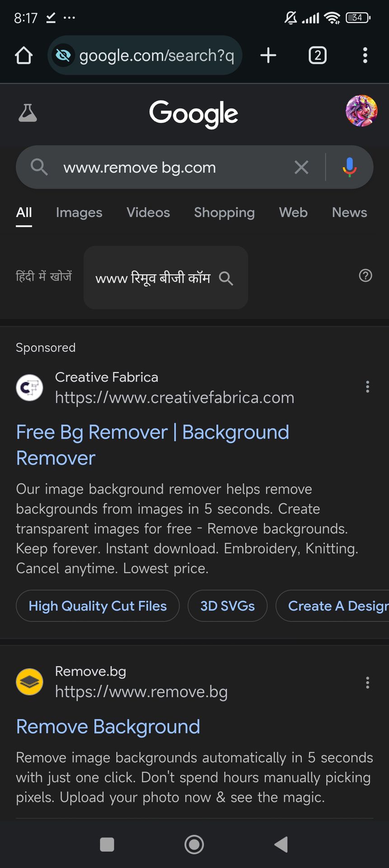Screen dimensions: 389x868
Task: Switch to the Shopping tab
Action: point(225,212)
